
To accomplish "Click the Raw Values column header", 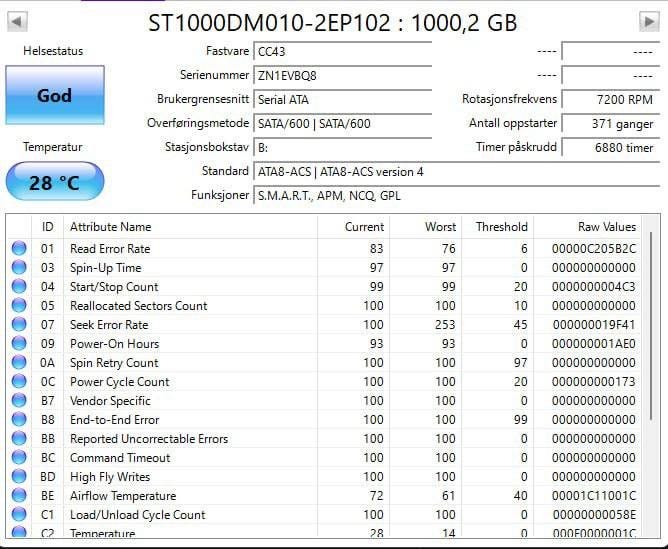I will [x=587, y=227].
